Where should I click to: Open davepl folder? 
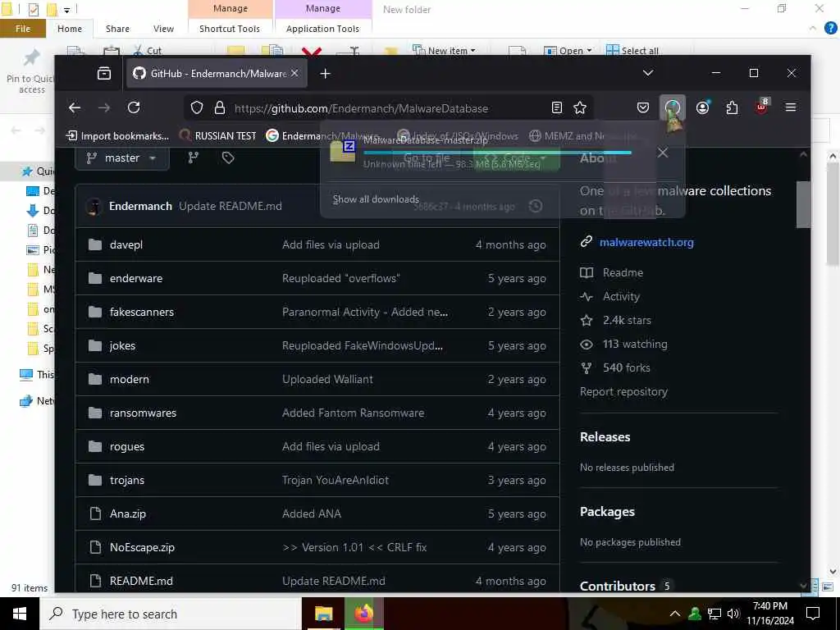pos(126,244)
